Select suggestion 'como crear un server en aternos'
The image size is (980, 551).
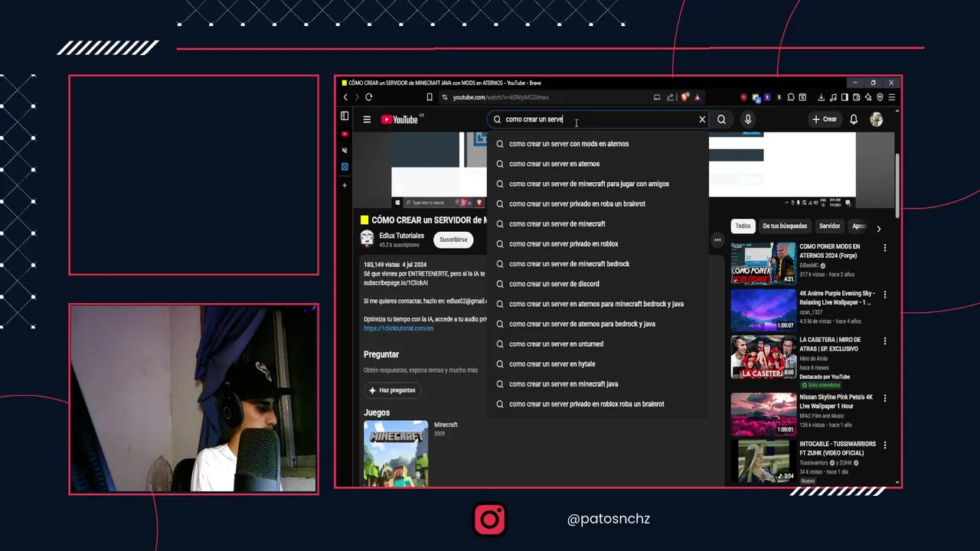(597, 164)
